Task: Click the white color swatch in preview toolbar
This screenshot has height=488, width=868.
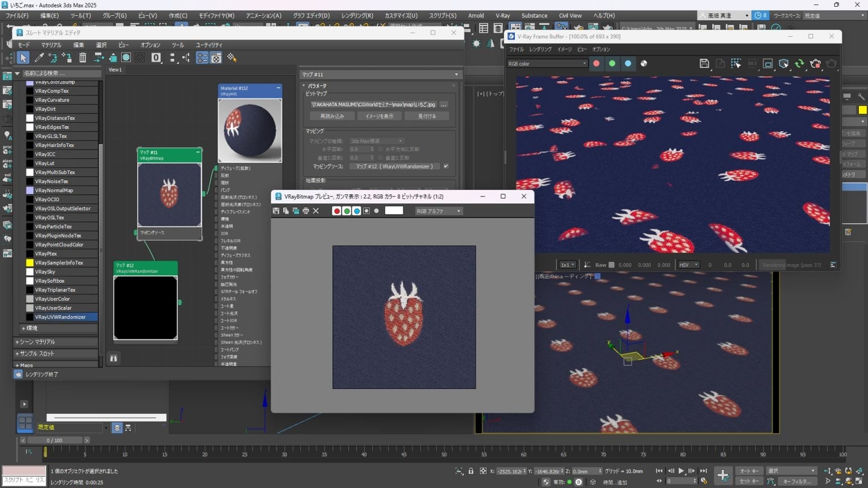Action: [394, 211]
